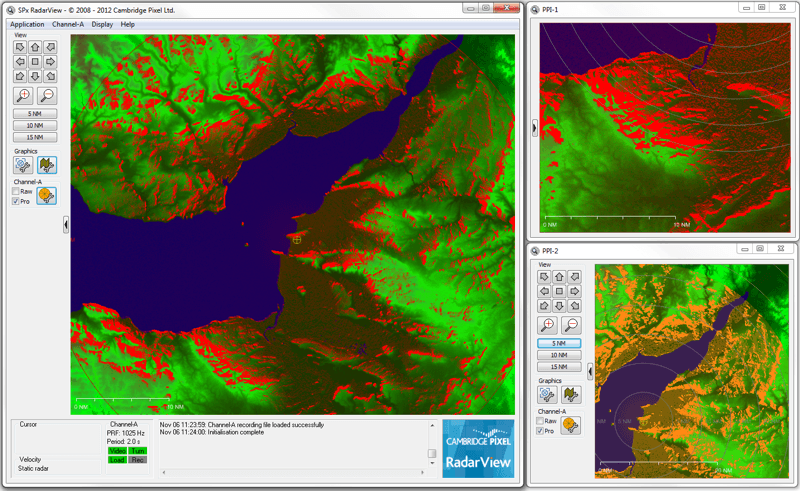Enable the Raw checkbox in PPI-2
The height and width of the screenshot is (491, 800).
pyautogui.click(x=541, y=421)
